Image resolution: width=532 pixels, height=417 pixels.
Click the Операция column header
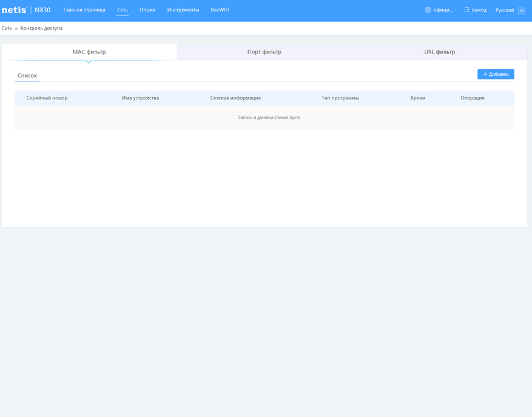coord(473,98)
